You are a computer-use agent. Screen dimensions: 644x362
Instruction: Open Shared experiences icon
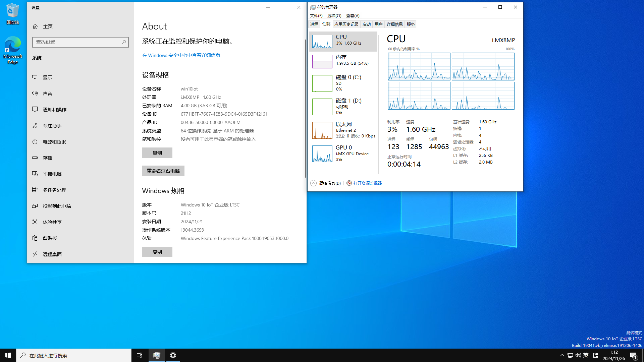tap(35, 222)
